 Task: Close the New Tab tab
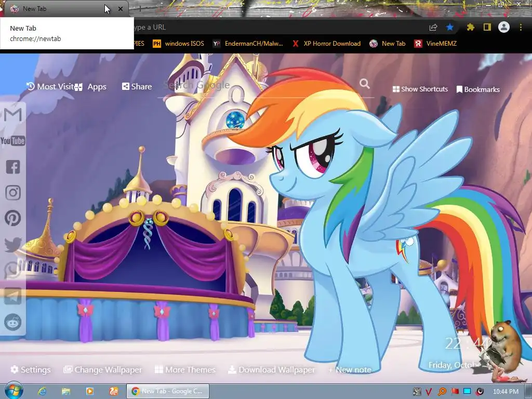pyautogui.click(x=121, y=9)
